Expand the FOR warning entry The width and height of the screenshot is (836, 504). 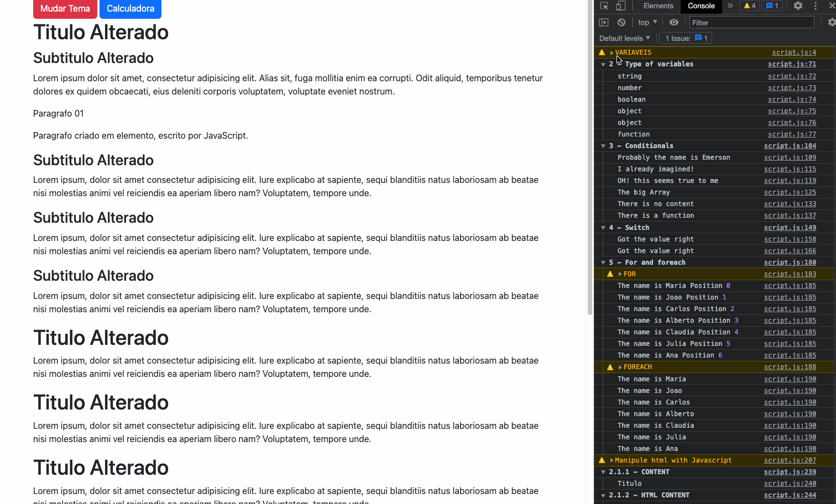[x=620, y=274]
